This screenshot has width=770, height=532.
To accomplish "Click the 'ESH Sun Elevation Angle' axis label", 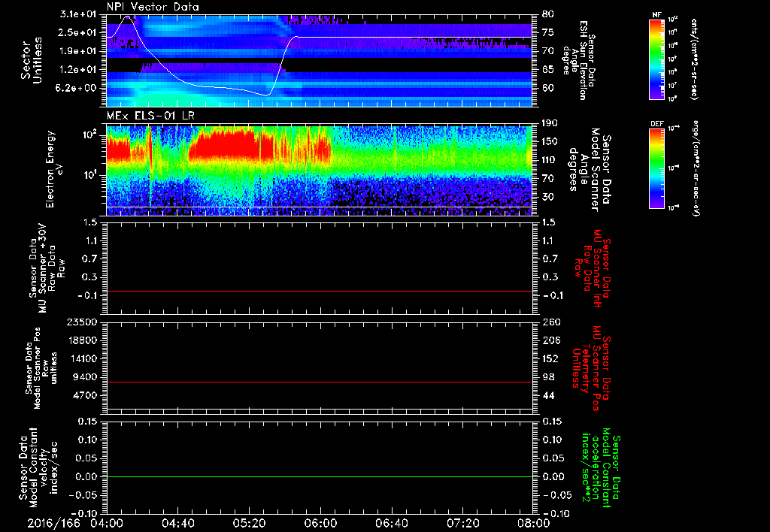I will (x=578, y=60).
